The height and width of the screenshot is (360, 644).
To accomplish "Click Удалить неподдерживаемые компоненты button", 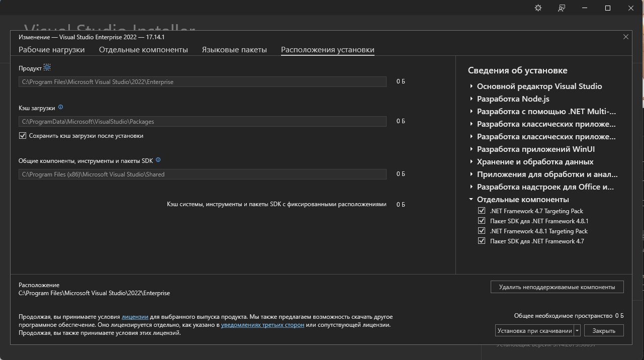I will coord(557,287).
